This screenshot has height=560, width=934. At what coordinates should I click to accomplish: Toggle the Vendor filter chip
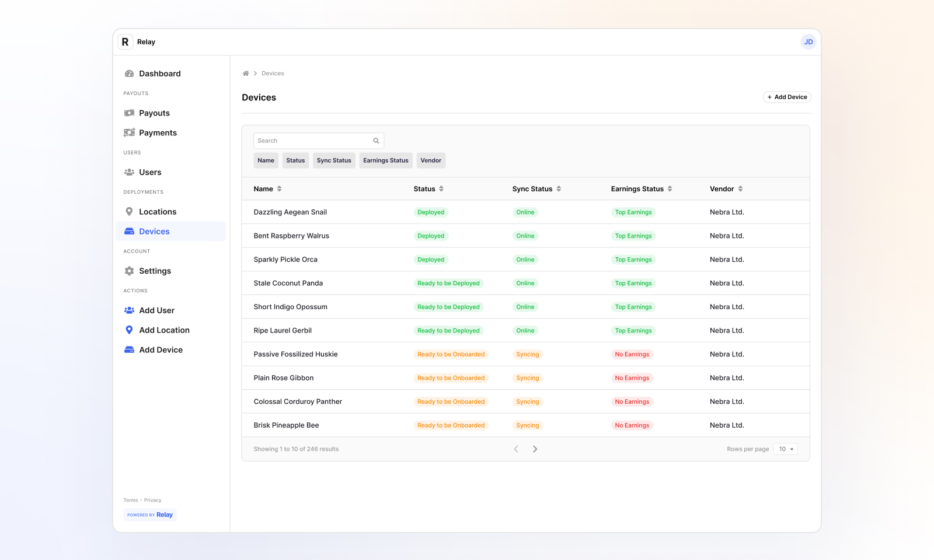[431, 160]
